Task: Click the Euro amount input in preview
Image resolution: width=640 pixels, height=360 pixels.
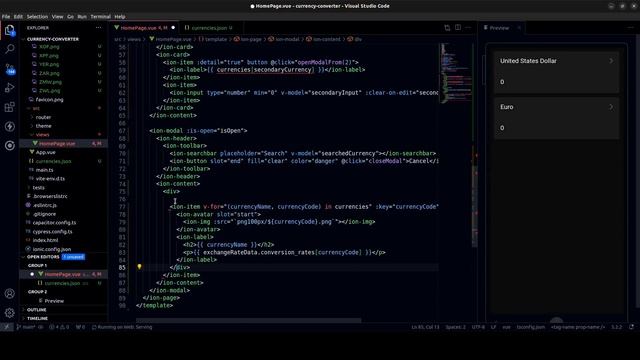Action: (556, 128)
